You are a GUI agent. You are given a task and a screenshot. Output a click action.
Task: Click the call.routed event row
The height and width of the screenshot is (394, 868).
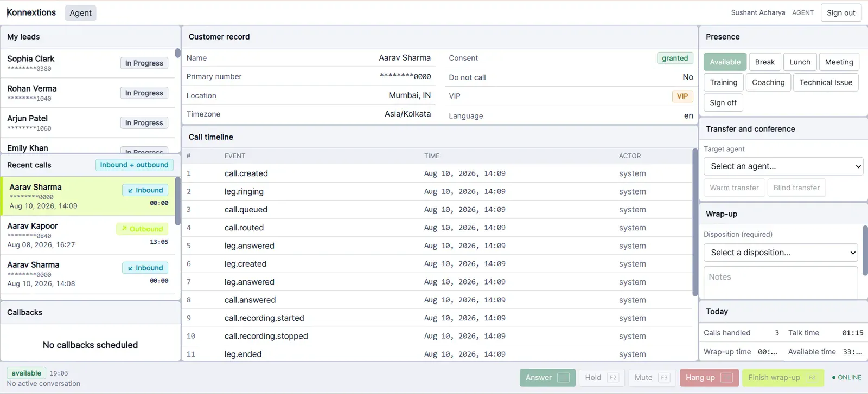437,228
